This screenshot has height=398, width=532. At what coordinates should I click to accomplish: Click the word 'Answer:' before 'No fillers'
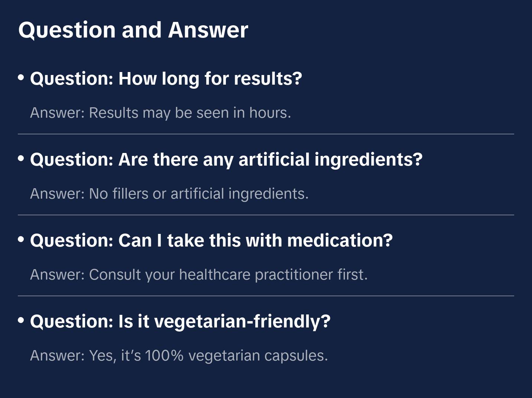(x=57, y=194)
